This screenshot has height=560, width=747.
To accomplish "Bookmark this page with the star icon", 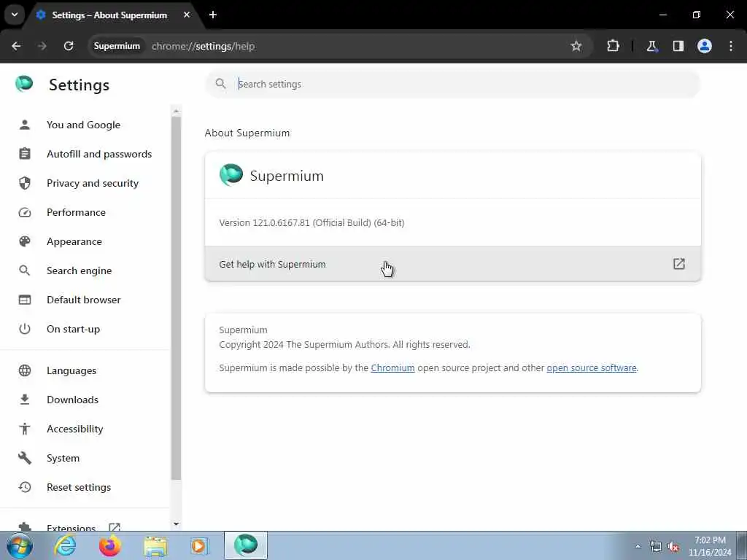I will pos(576,46).
